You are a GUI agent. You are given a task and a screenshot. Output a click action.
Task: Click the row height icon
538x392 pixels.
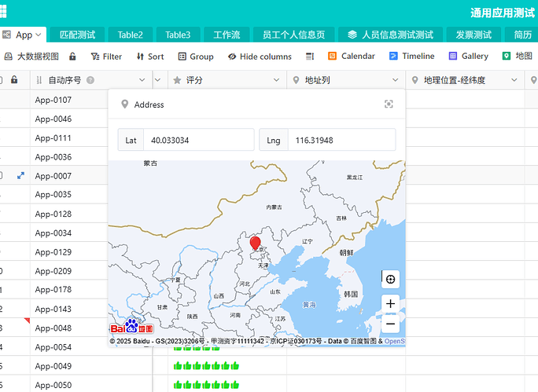click(310, 57)
